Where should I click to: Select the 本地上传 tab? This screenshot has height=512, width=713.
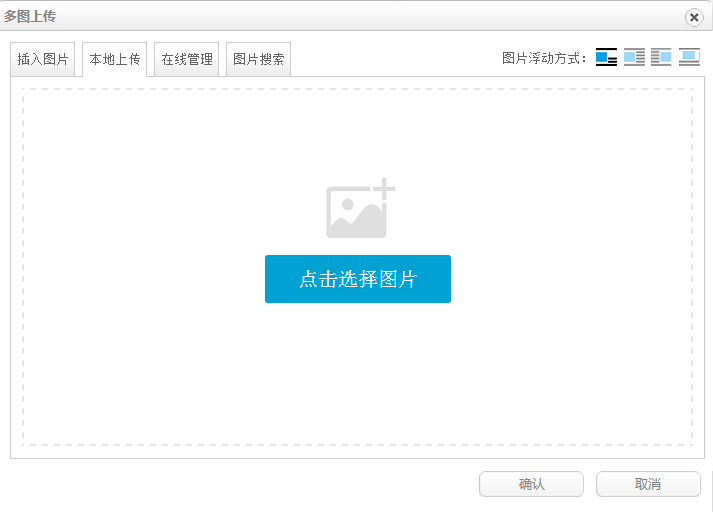(x=115, y=59)
